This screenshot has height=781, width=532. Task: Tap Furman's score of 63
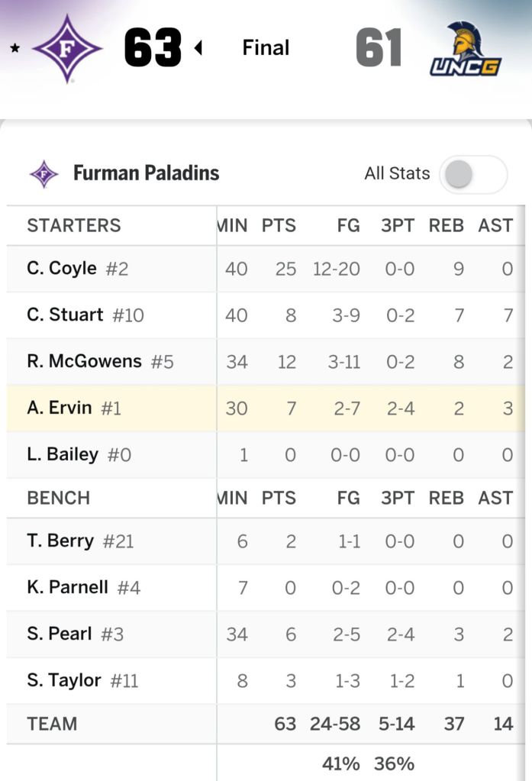153,49
